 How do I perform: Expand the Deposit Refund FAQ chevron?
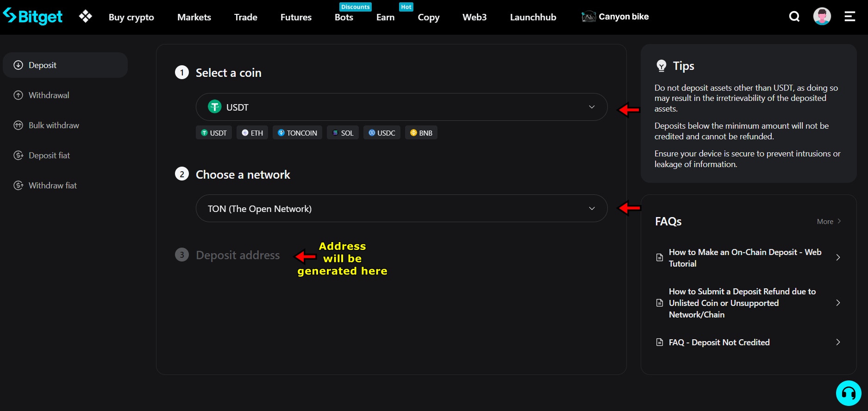click(x=838, y=303)
